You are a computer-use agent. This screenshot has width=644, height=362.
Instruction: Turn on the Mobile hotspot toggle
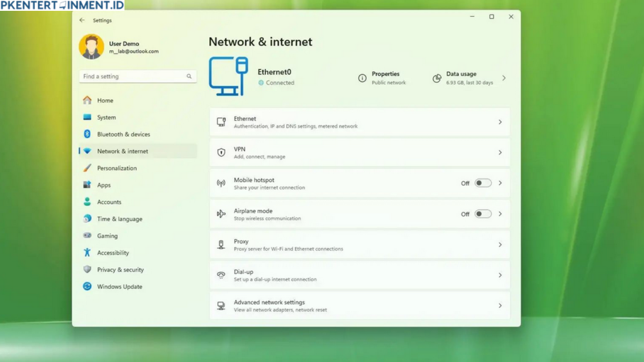click(483, 183)
